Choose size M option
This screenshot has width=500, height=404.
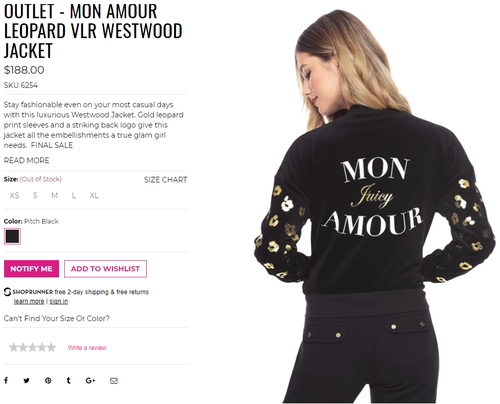tap(55, 195)
